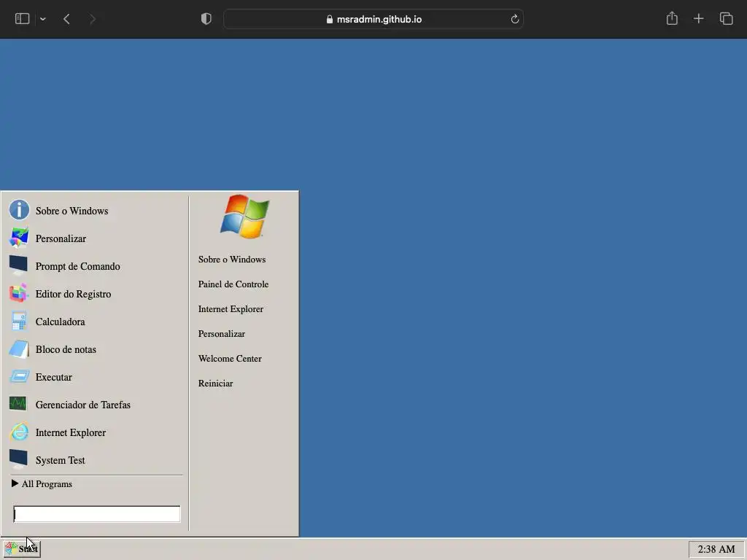Open the System Test monitor icon
The width and height of the screenshot is (747, 560).
point(19,459)
